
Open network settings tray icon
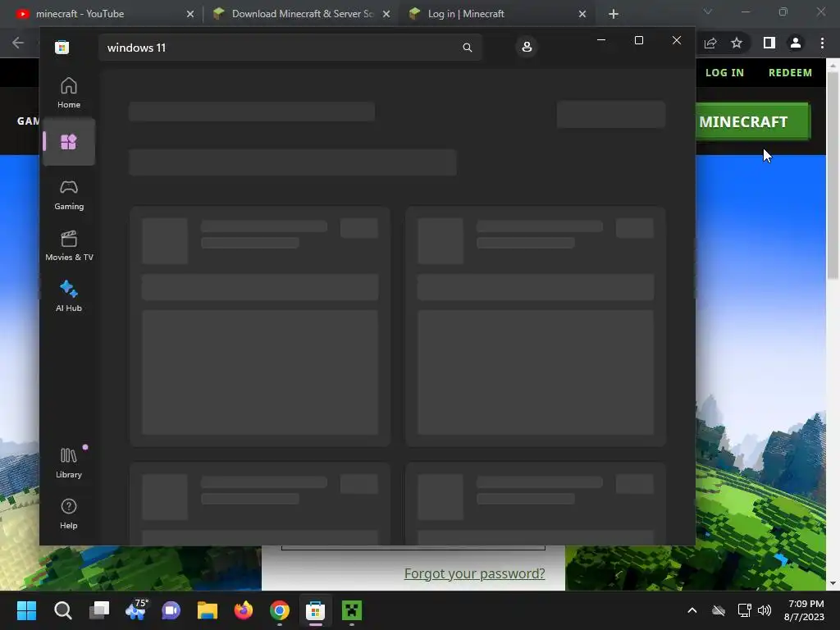744,610
